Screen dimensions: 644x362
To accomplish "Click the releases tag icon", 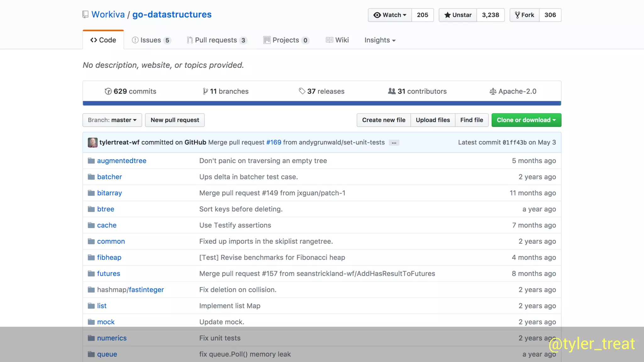I will pos(302,91).
